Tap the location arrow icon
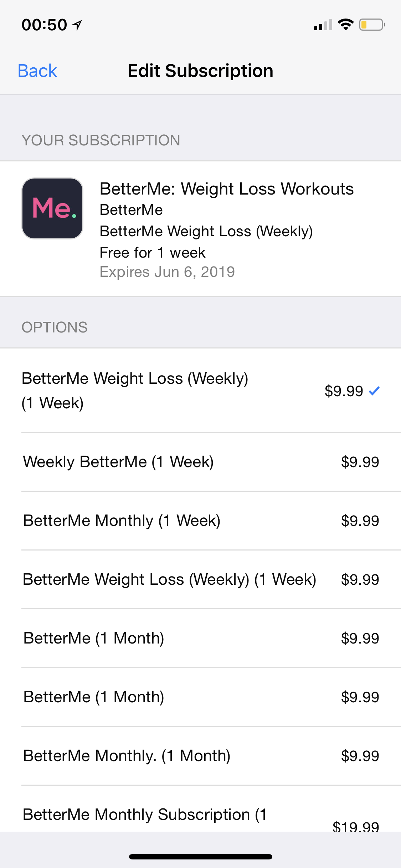The height and width of the screenshot is (868, 401). [77, 25]
